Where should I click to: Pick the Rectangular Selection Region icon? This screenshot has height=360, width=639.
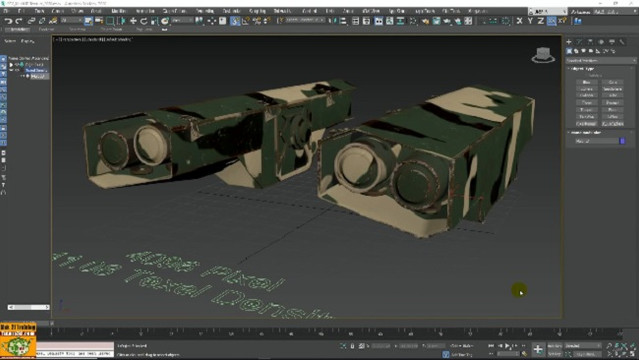(x=110, y=21)
